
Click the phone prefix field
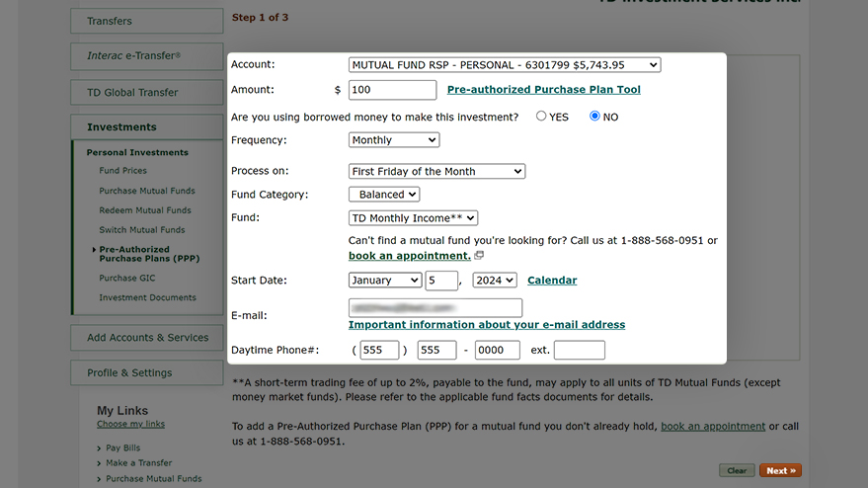pyautogui.click(x=436, y=350)
